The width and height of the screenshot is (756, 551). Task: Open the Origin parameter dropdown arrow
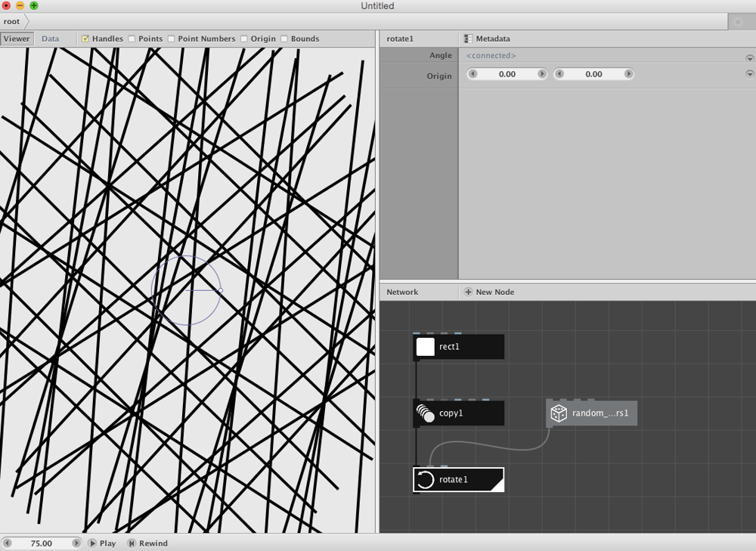[750, 74]
